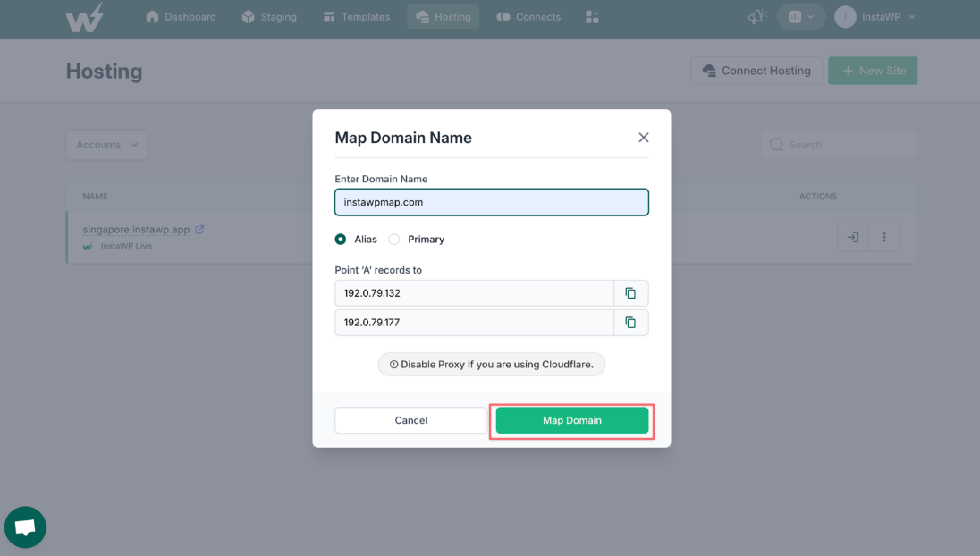
Task: Copy the 192.0.79.132 IP address
Action: coord(630,293)
